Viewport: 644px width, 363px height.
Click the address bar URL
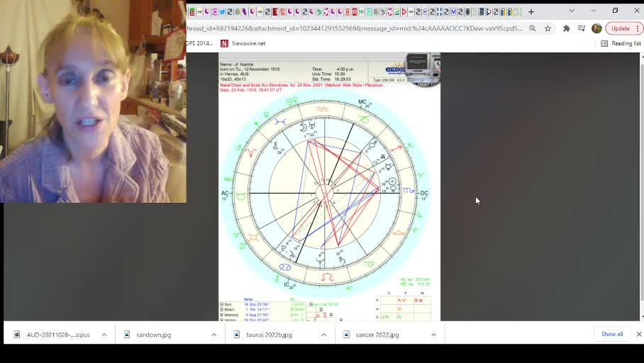click(x=355, y=28)
